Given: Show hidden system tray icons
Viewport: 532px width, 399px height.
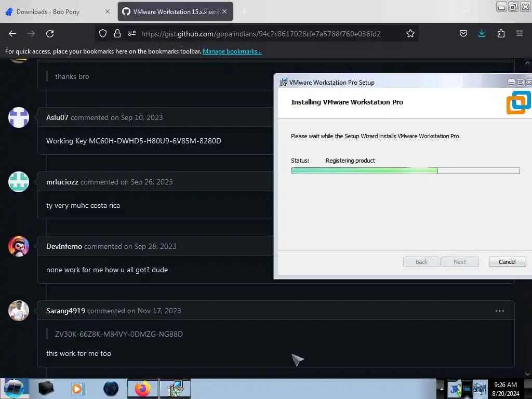Looking at the screenshot, I should pyautogui.click(x=442, y=389).
